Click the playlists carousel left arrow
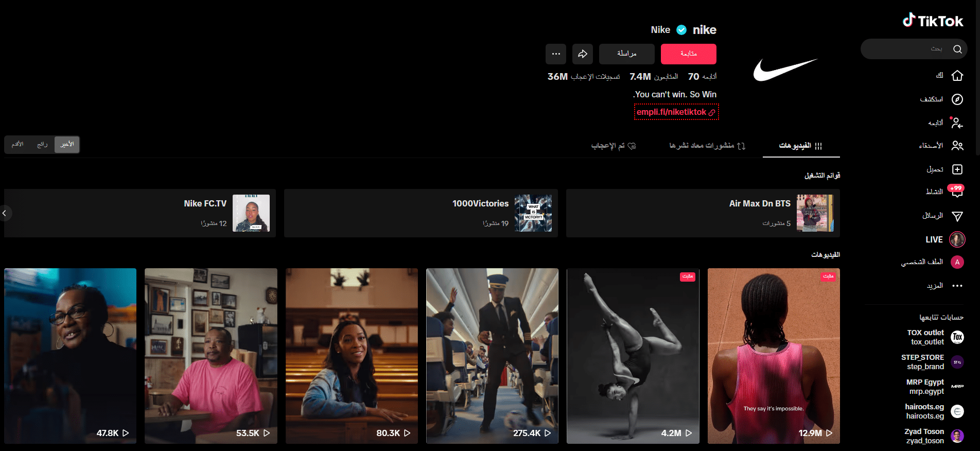The image size is (980, 451). (5, 213)
